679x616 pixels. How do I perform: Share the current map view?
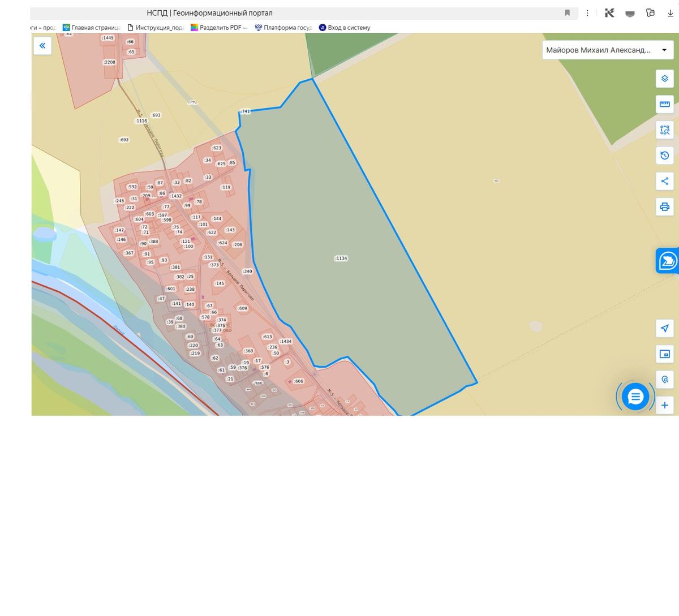tap(665, 181)
